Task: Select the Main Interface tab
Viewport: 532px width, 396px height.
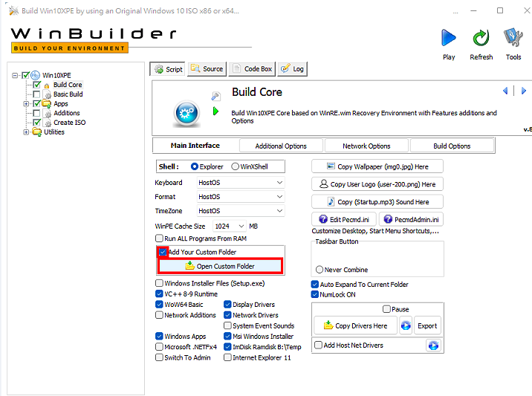Action: [x=195, y=146]
